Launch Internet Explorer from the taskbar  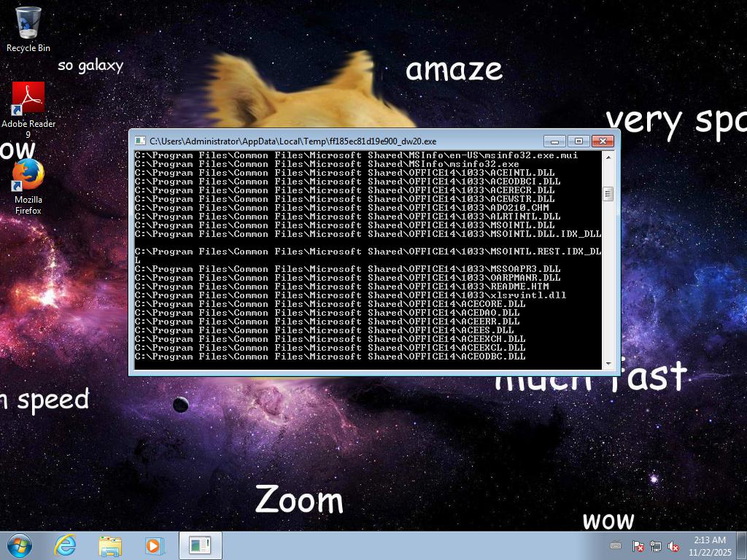tap(66, 545)
